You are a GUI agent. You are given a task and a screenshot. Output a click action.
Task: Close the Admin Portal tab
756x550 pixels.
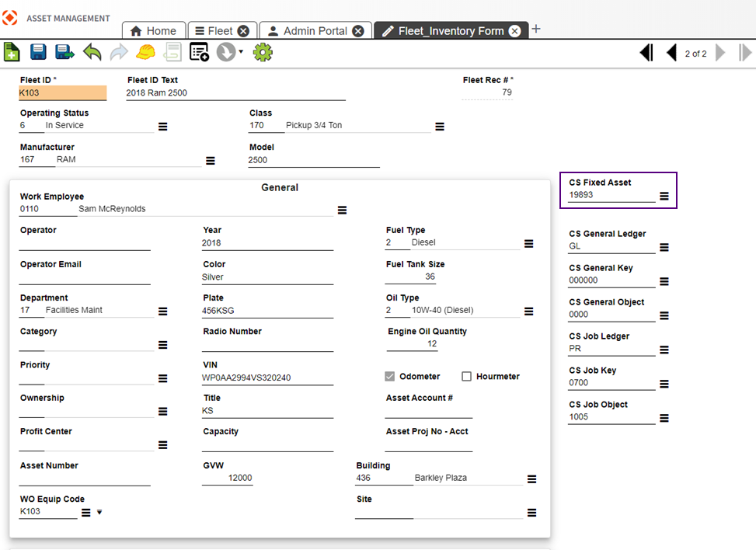(x=358, y=31)
